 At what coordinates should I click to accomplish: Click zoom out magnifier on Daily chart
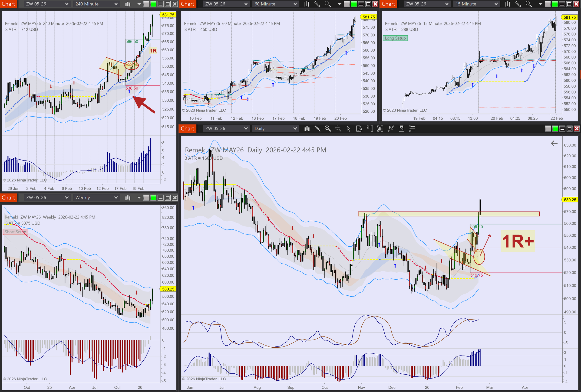click(x=338, y=129)
